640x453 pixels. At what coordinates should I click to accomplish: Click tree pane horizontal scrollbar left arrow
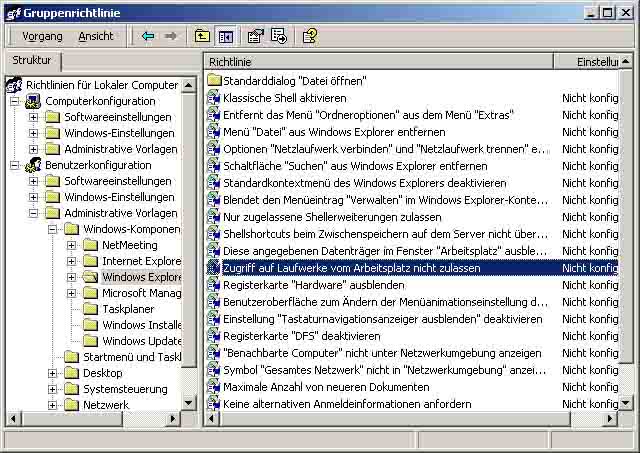coord(13,418)
